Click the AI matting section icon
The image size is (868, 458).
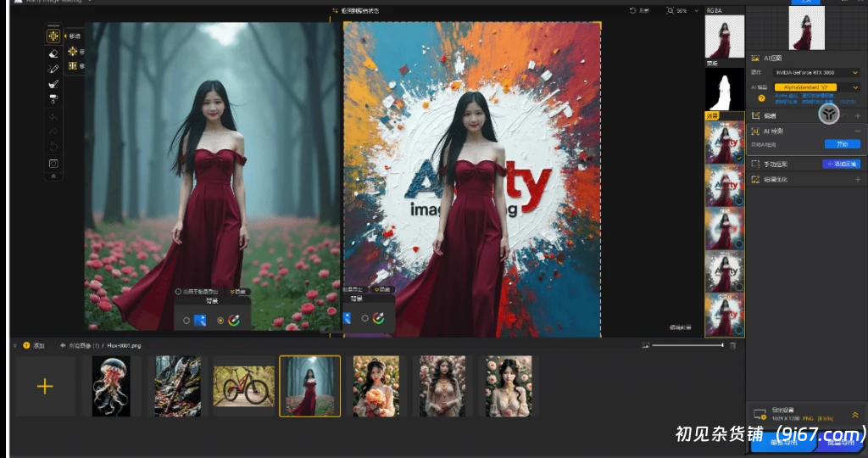755,59
